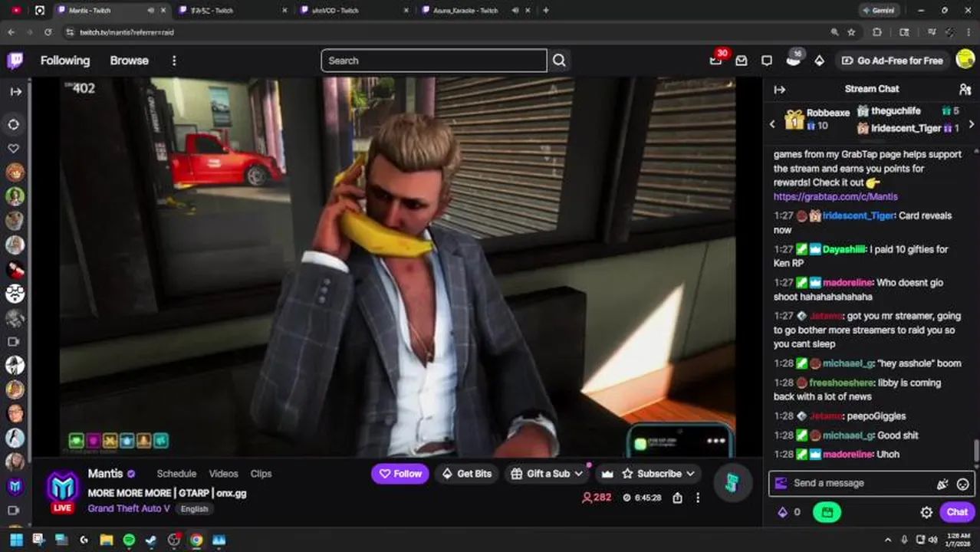Open Twitch notifications with 30 badge
The image size is (980, 552).
(x=716, y=60)
